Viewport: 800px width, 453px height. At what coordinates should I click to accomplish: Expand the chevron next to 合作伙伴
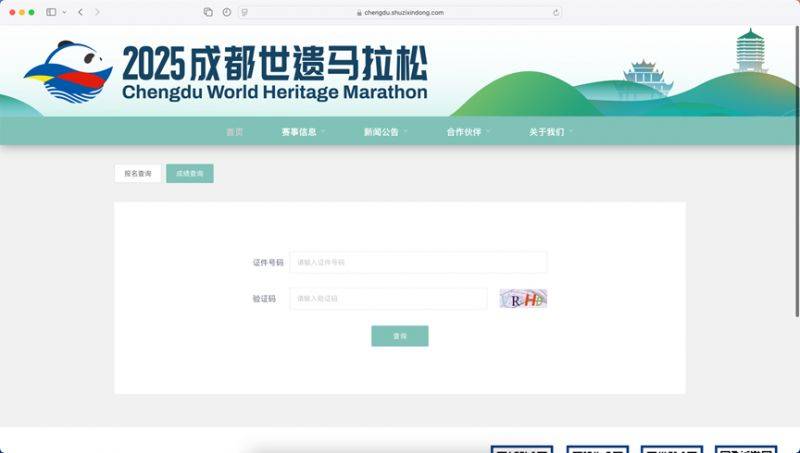(488, 132)
